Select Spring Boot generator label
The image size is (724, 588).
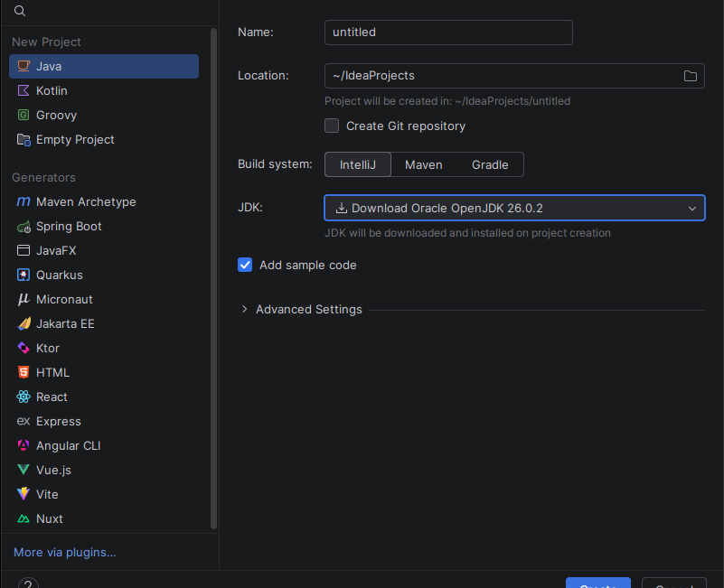click(69, 227)
